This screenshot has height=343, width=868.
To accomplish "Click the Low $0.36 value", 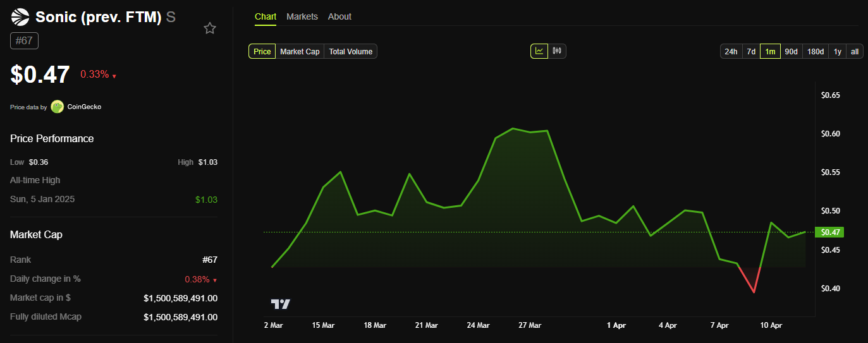I will 39,162.
